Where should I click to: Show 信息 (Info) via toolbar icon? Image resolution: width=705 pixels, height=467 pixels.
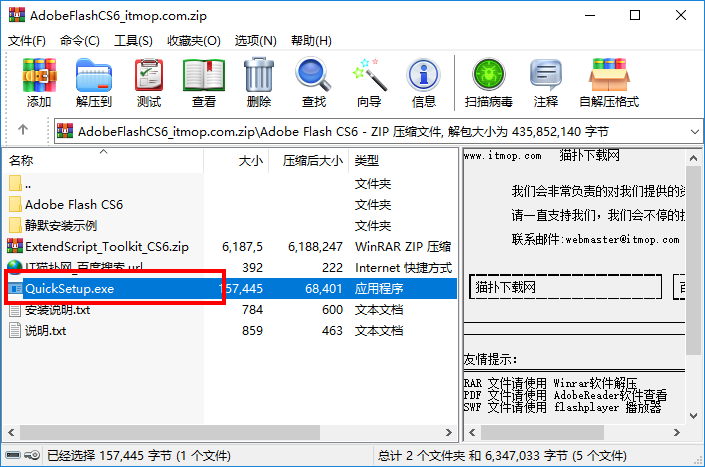point(424,75)
